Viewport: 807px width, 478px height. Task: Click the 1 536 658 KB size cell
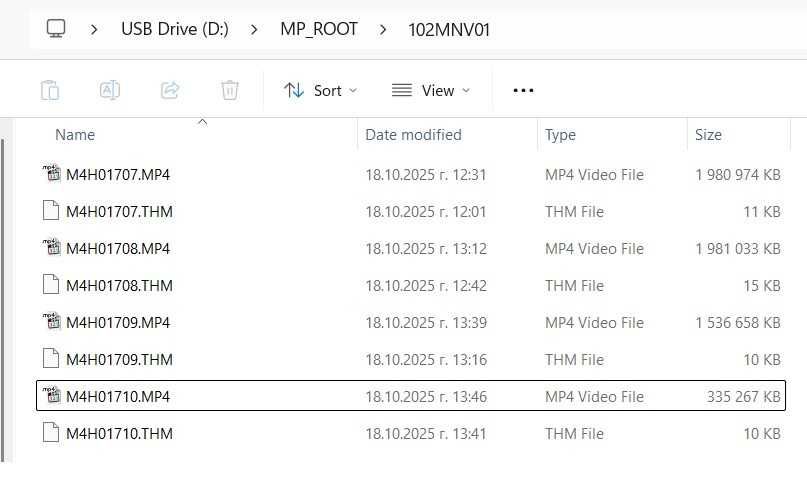(738, 323)
